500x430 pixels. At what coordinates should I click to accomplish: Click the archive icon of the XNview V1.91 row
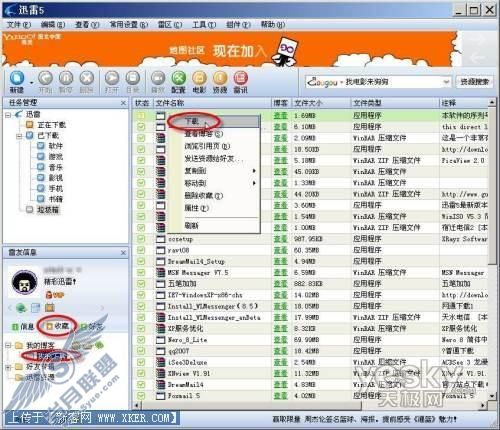(x=161, y=373)
